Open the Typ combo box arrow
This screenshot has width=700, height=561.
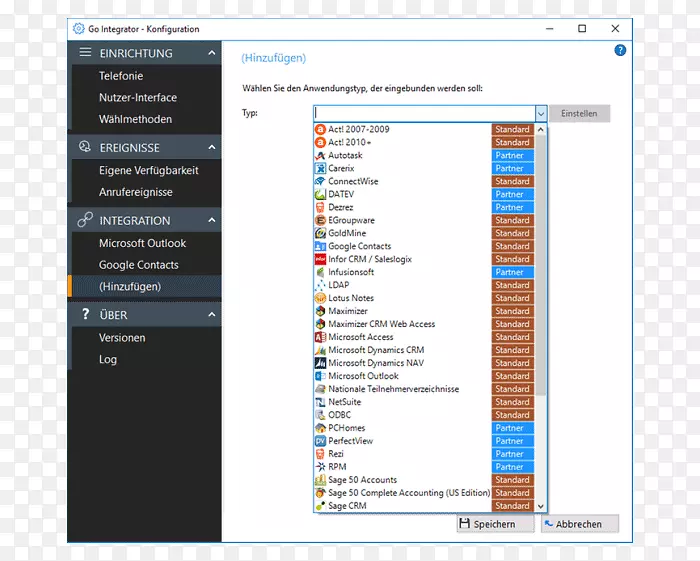click(541, 114)
